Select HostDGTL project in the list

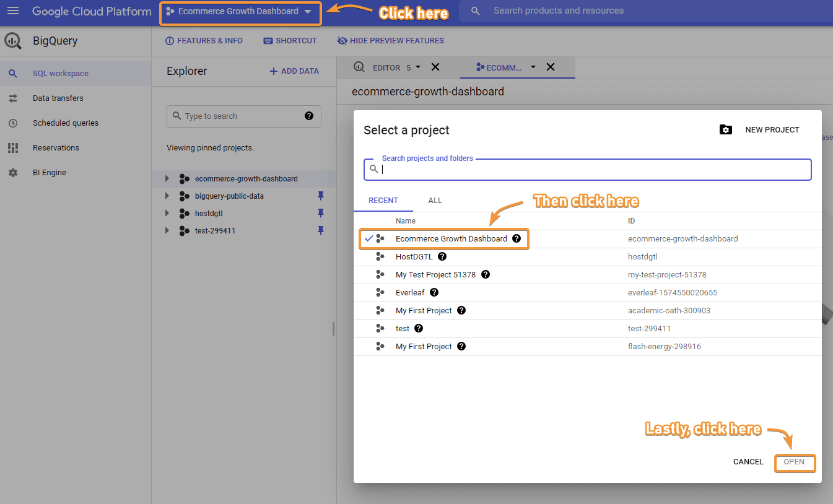point(588,257)
